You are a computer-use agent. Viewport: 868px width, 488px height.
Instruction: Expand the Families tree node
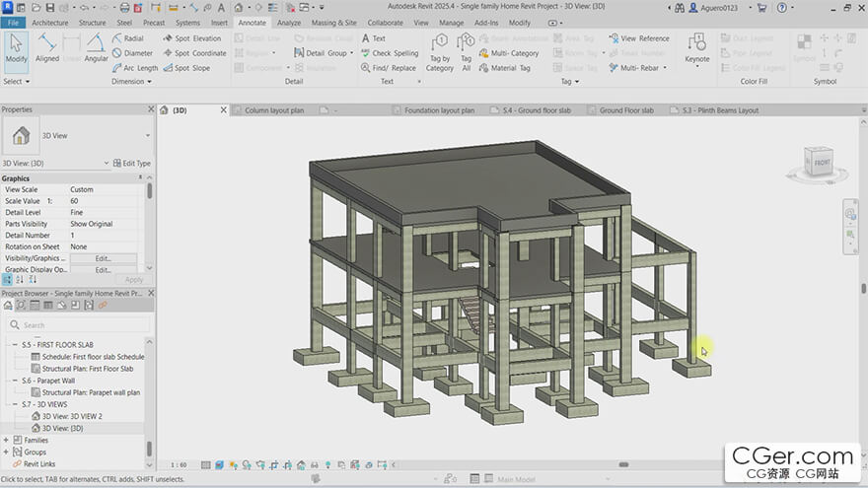(6, 441)
